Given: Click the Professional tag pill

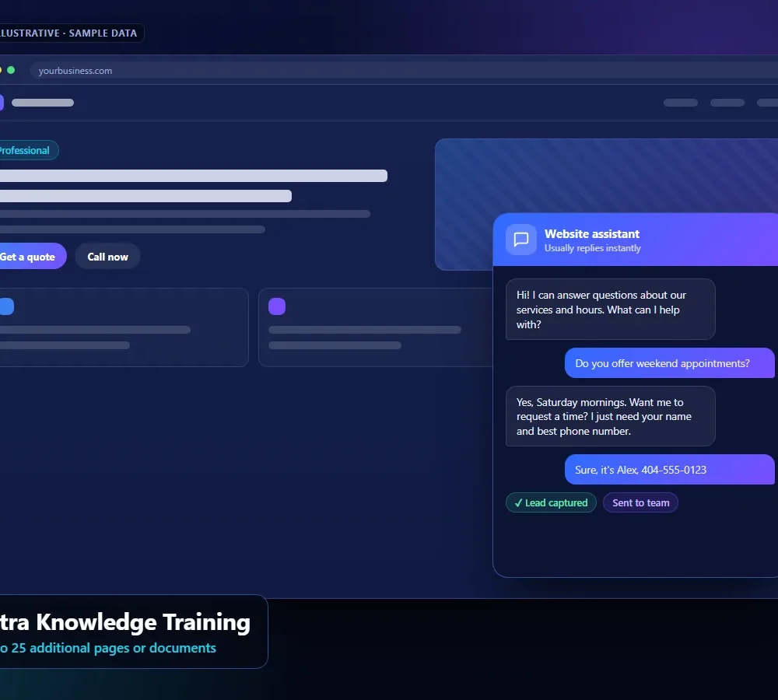Looking at the screenshot, I should (x=26, y=150).
